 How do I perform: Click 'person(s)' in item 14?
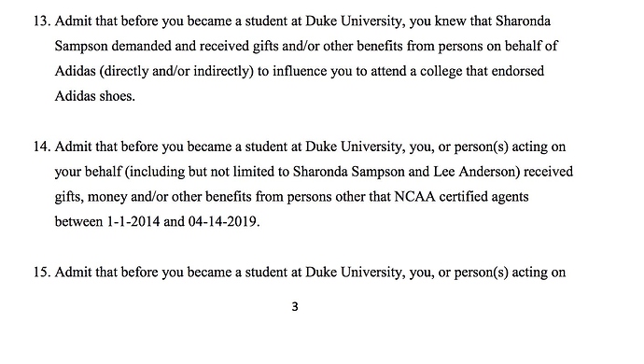(x=482, y=147)
